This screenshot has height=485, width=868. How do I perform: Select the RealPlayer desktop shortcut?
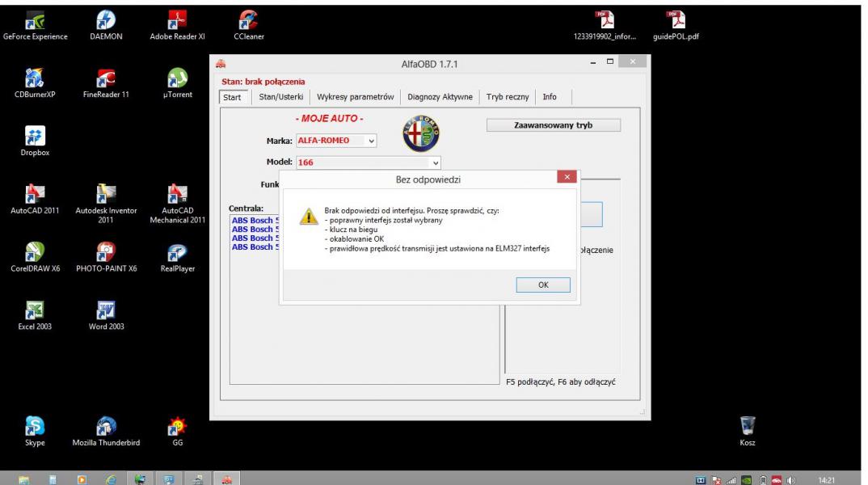[x=177, y=257]
